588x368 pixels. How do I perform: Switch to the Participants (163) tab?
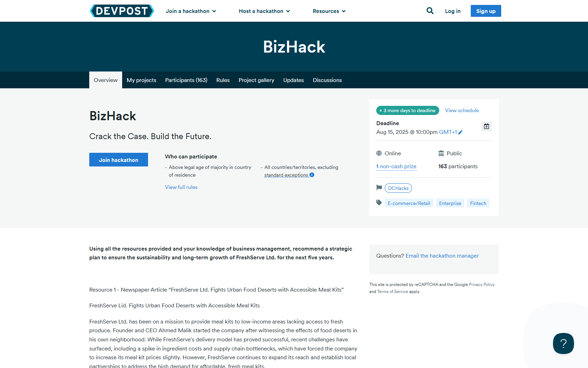pos(186,80)
